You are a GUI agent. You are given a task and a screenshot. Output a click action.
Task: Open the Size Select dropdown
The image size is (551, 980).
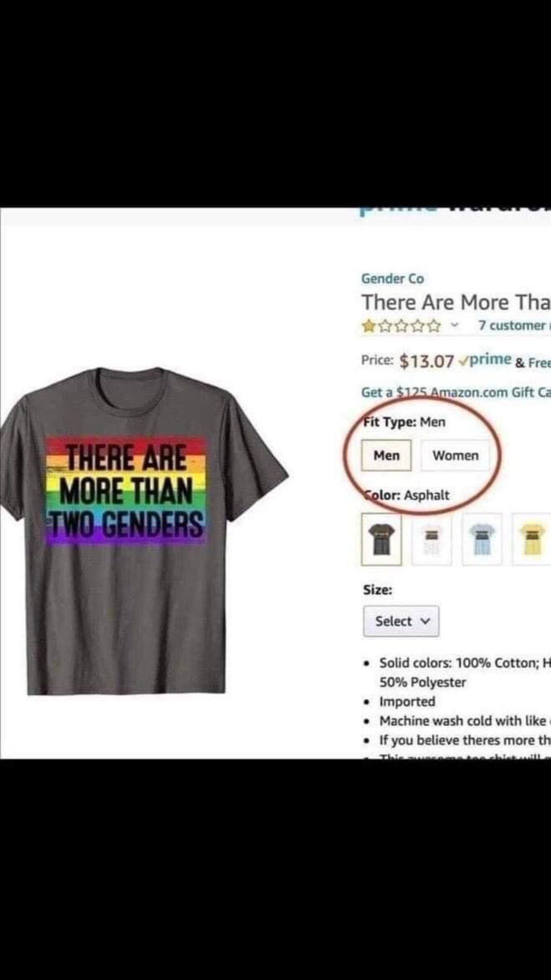coord(401,621)
